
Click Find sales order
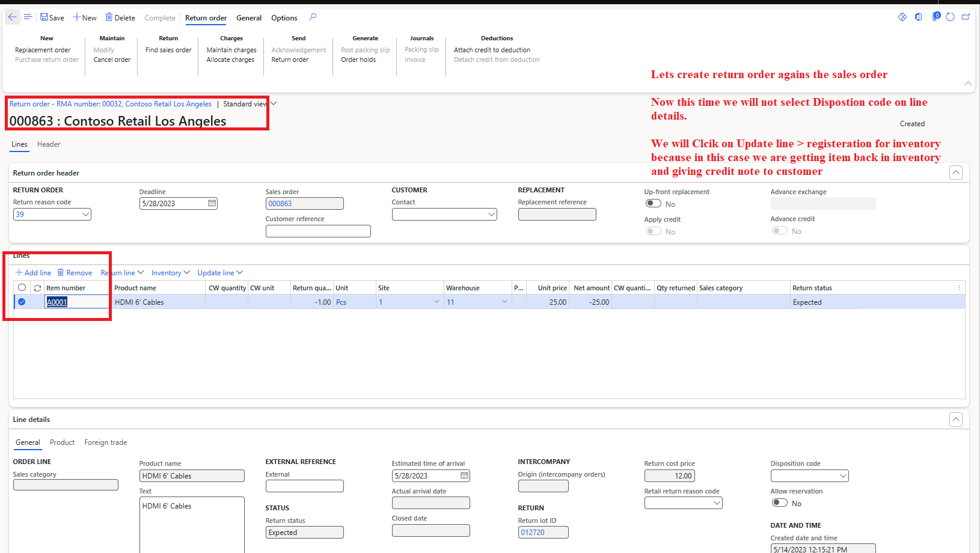(x=168, y=50)
